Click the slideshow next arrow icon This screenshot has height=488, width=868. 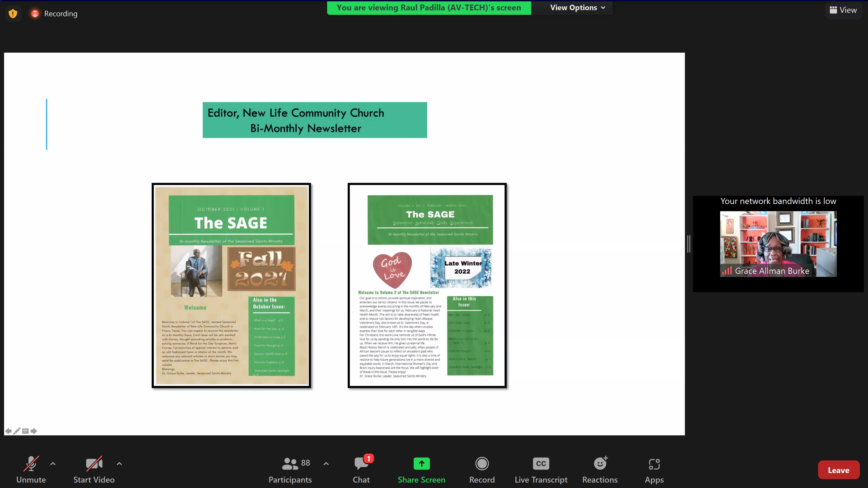[34, 431]
